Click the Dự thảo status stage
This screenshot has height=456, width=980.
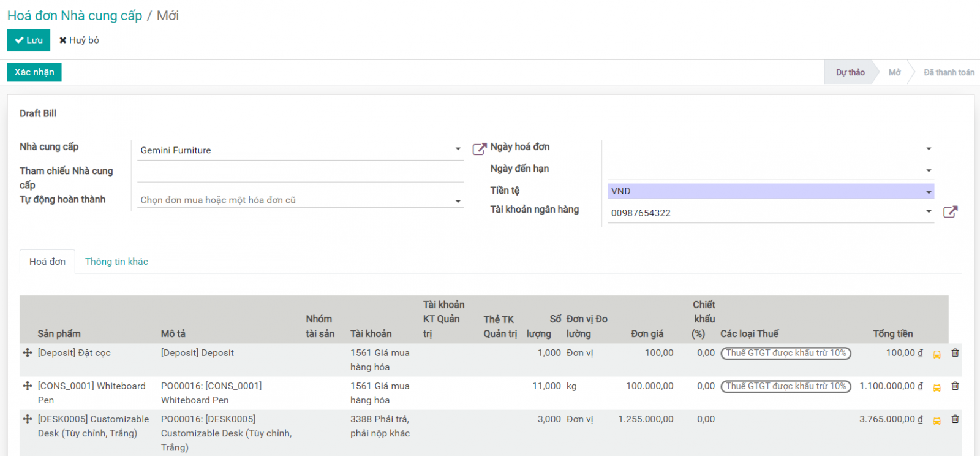(850, 72)
